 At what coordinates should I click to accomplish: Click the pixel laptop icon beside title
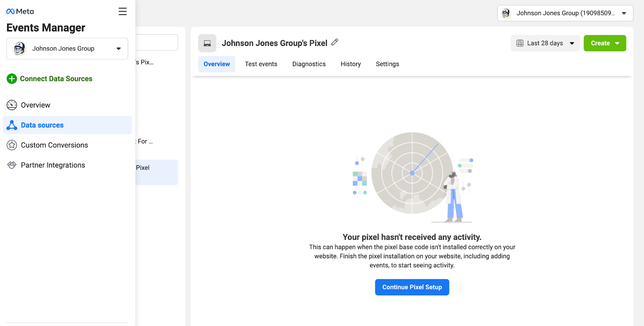[x=207, y=43]
